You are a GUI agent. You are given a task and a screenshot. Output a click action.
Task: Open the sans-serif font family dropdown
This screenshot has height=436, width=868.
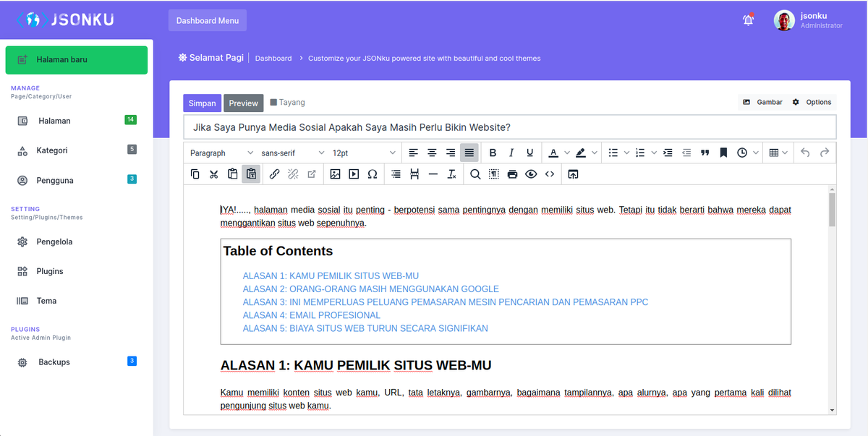coord(293,153)
